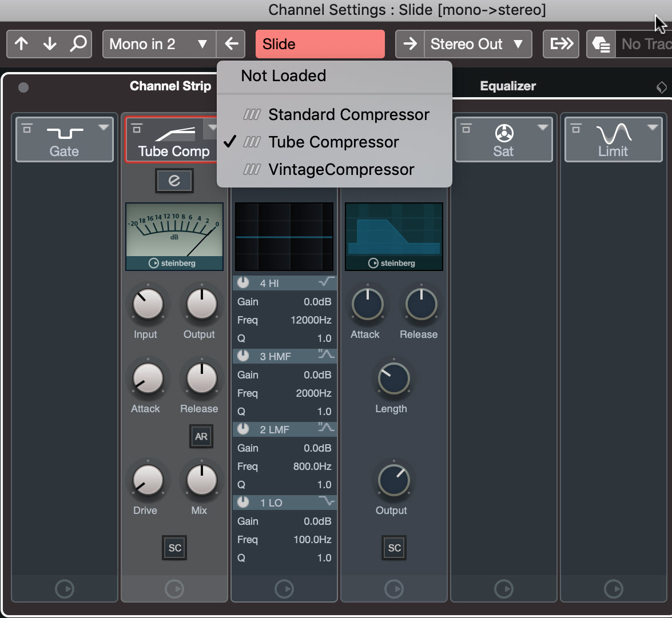Toggle the 3 HMF band on/off

pyautogui.click(x=244, y=356)
